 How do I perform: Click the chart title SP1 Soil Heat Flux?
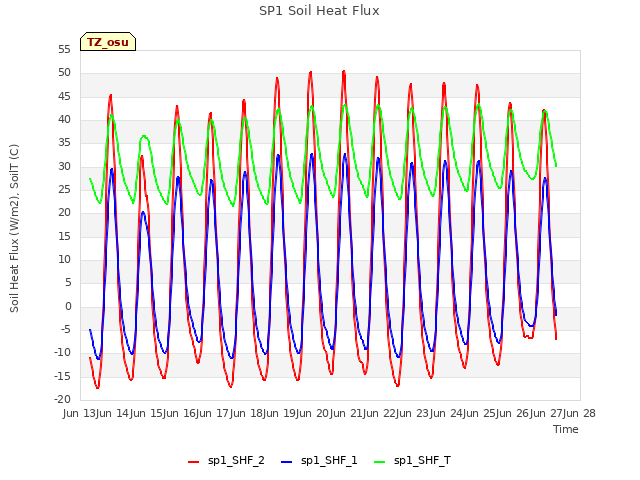pos(319,11)
